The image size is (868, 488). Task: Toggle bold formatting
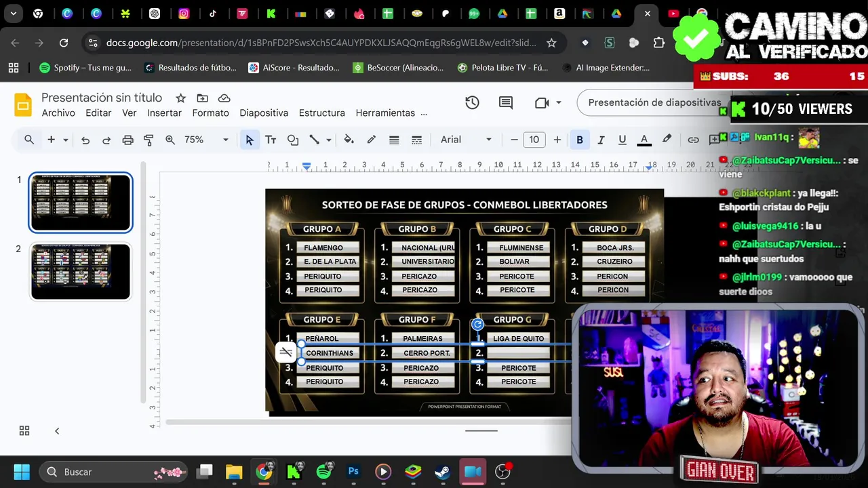[580, 140]
